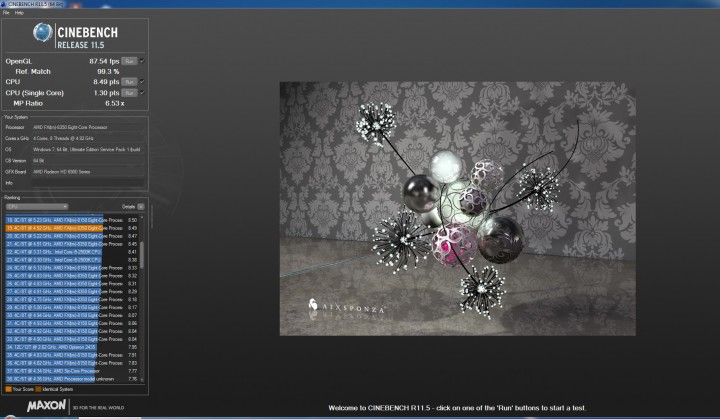Viewport: 720px width, 419px height.
Task: Toggle the OpenGL test checkbox
Action: coord(142,61)
